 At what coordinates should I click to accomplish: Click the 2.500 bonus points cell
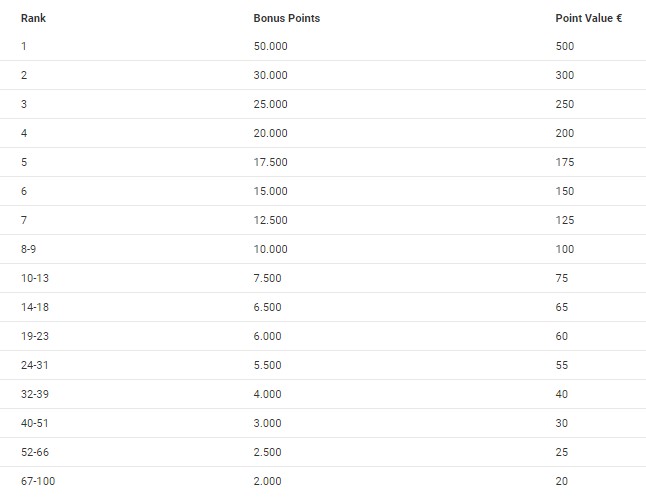pyautogui.click(x=268, y=452)
